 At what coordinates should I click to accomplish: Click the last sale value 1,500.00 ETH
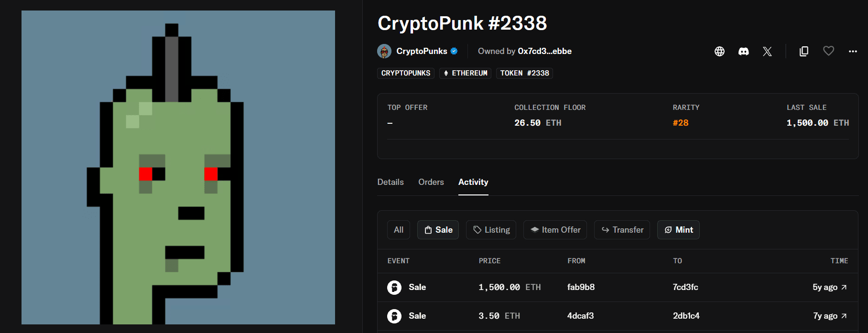coord(818,123)
